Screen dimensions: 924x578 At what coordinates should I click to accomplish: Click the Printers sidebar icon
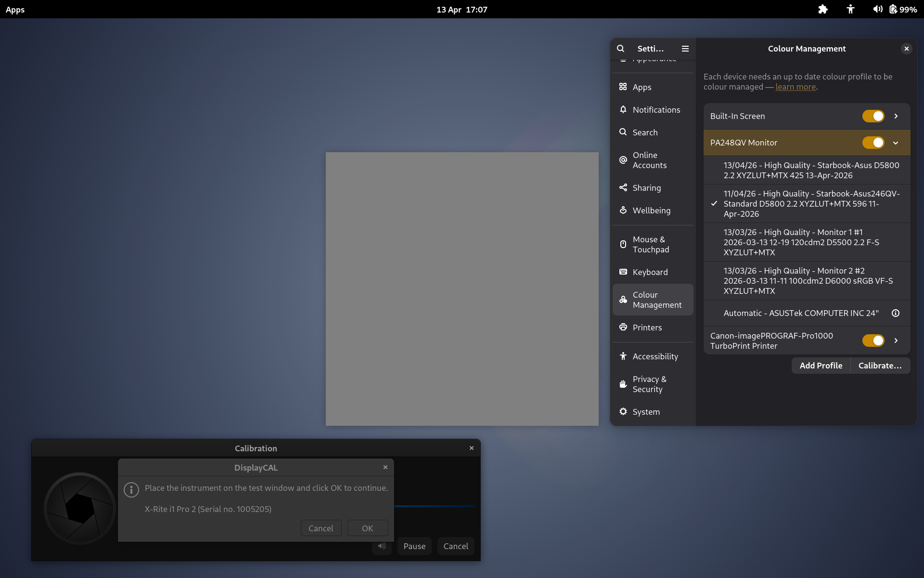click(x=623, y=328)
